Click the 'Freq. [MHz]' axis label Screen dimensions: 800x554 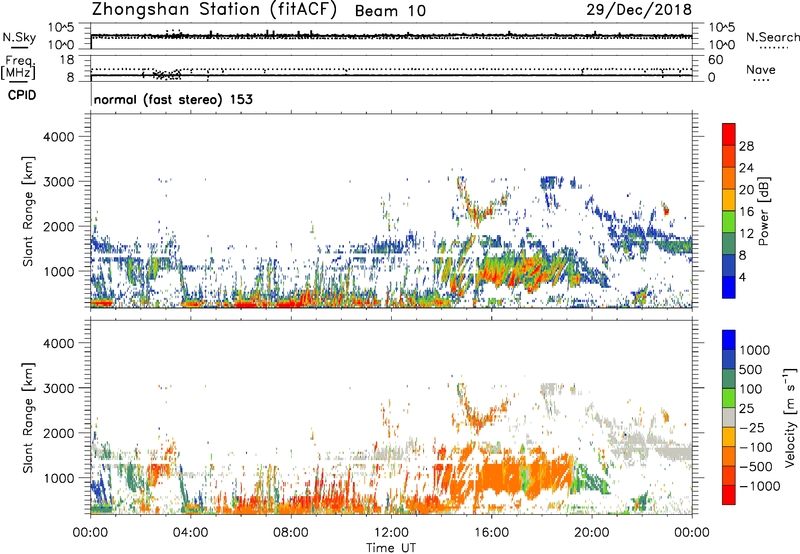pyautogui.click(x=19, y=68)
